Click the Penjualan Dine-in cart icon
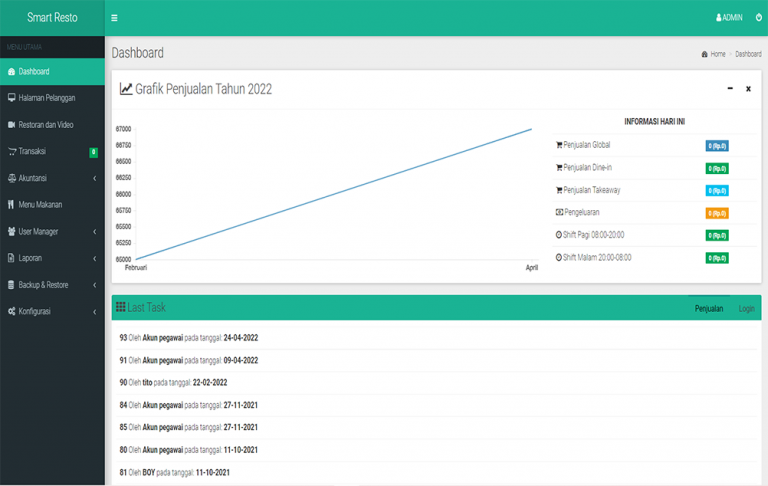The width and height of the screenshot is (768, 486). pyautogui.click(x=559, y=168)
